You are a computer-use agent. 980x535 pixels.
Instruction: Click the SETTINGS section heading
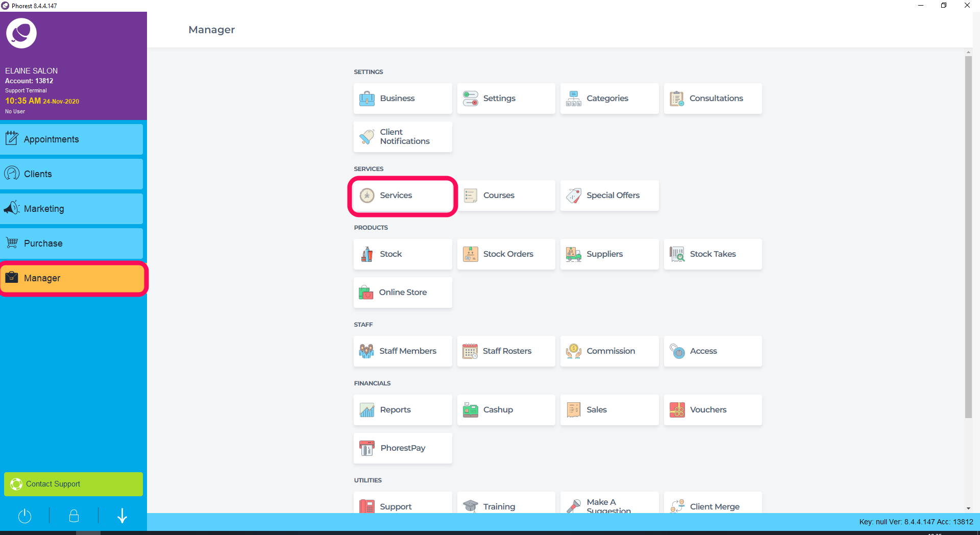369,72
